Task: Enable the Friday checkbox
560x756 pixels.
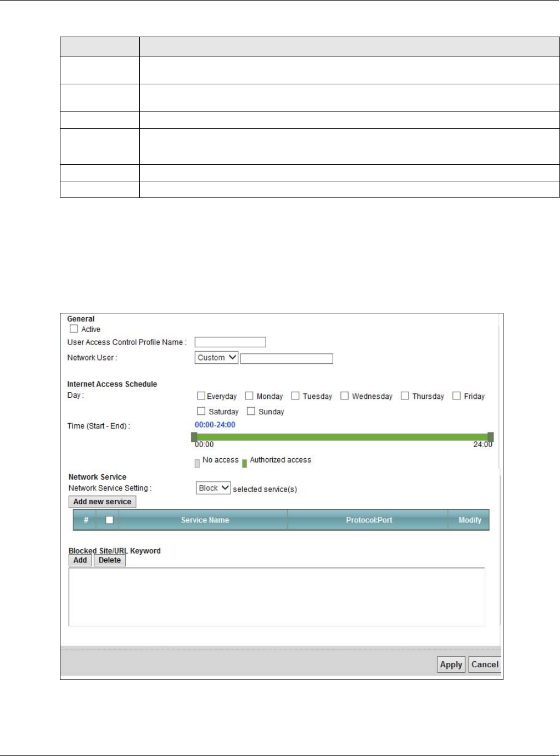Action: (x=456, y=396)
